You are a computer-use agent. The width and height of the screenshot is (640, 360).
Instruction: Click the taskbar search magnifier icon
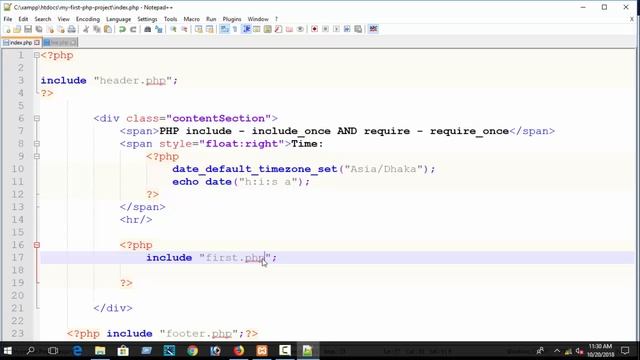coord(30,351)
